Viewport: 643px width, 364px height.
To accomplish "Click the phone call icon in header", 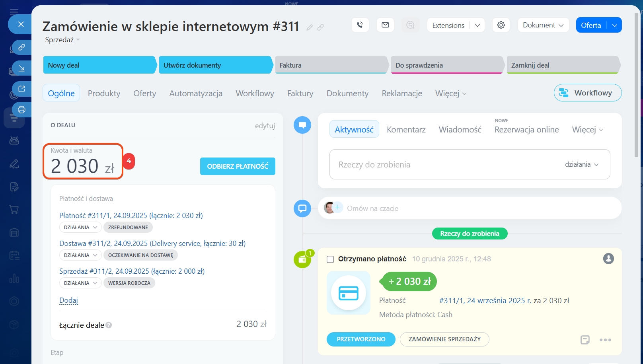I will (360, 25).
